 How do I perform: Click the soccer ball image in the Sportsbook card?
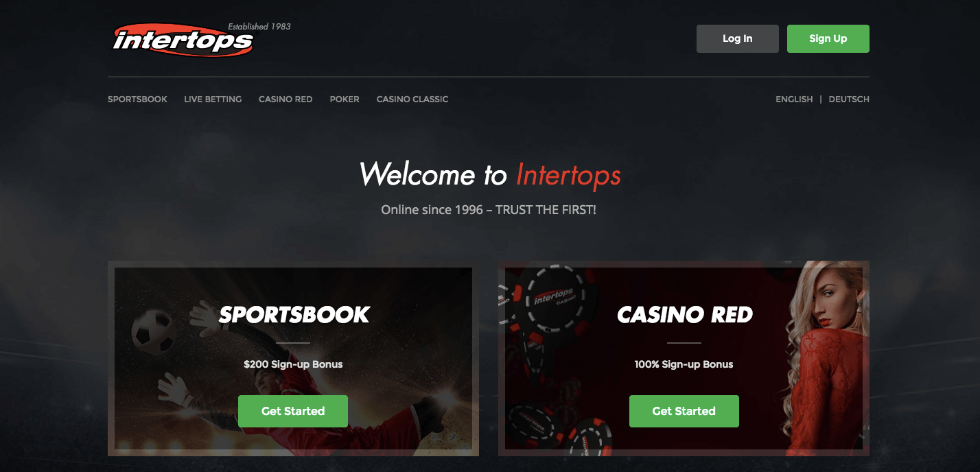pyautogui.click(x=154, y=329)
